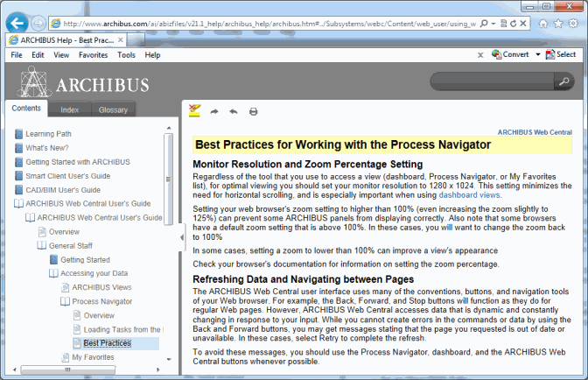The image size is (588, 380).
Task: Open the browser Tools gear icon
Action: [x=573, y=24]
